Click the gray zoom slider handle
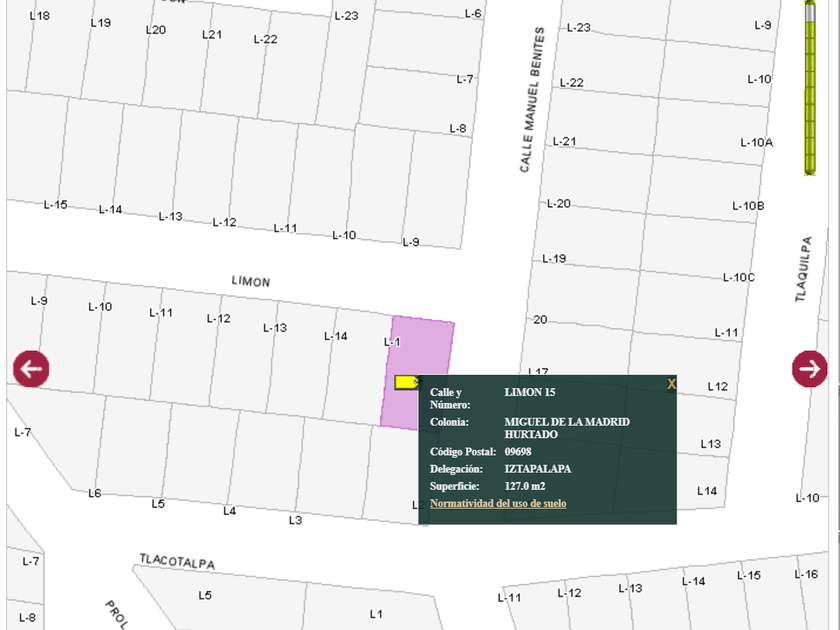The height and width of the screenshot is (630, 840). [810, 13]
